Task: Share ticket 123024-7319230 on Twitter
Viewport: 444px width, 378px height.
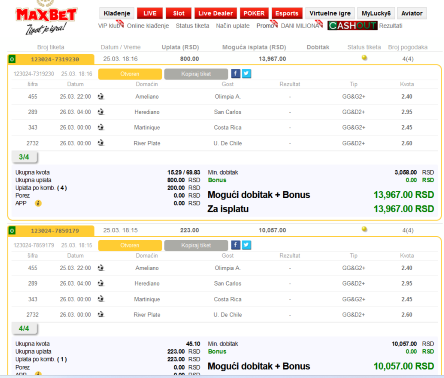Action: tap(246, 74)
